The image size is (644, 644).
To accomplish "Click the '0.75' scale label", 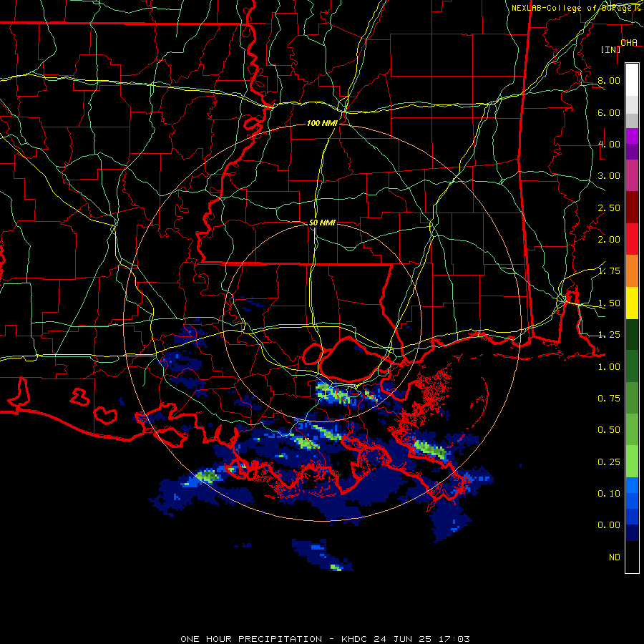I will (609, 399).
